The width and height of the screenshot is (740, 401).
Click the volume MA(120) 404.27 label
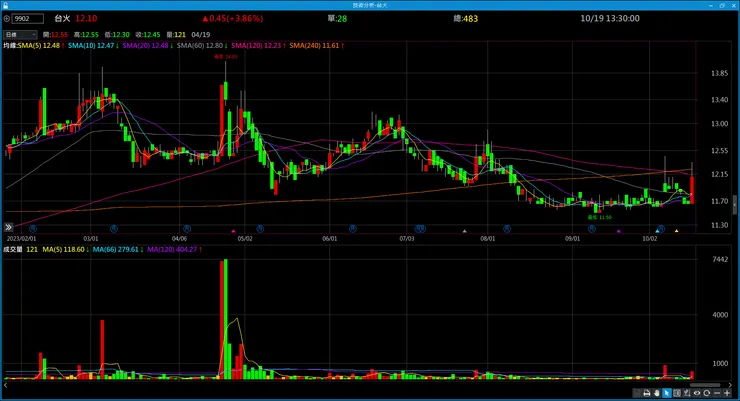[x=172, y=250]
